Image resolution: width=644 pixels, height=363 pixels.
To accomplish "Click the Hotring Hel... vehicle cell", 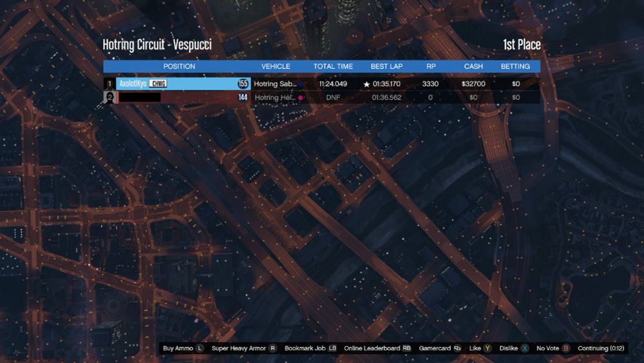I will pyautogui.click(x=275, y=97).
